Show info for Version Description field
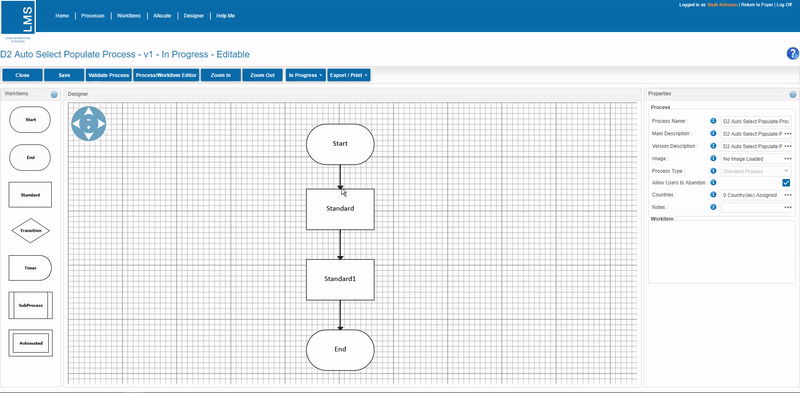Screen dimensions: 800x393 [x=713, y=146]
